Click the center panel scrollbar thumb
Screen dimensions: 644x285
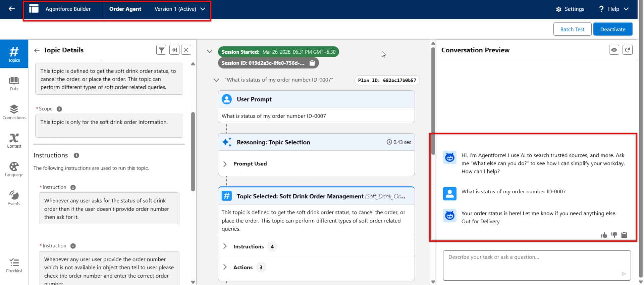point(433,101)
